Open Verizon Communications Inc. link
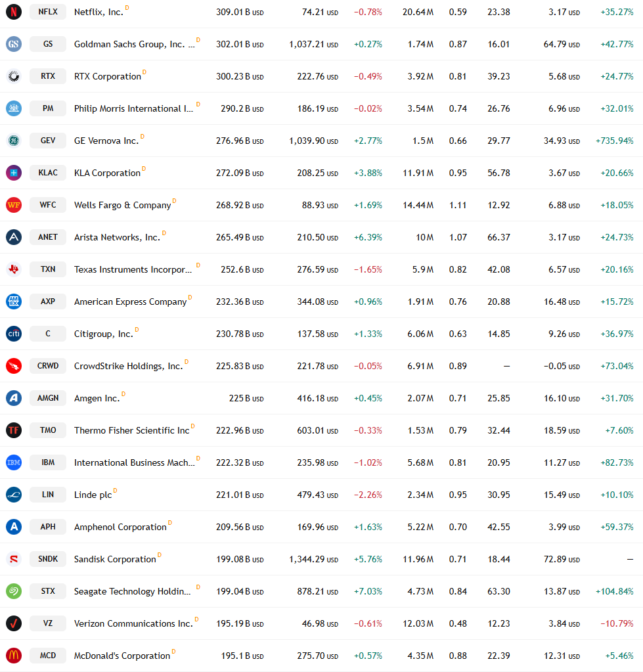Image resolution: width=643 pixels, height=672 pixels. 133,623
